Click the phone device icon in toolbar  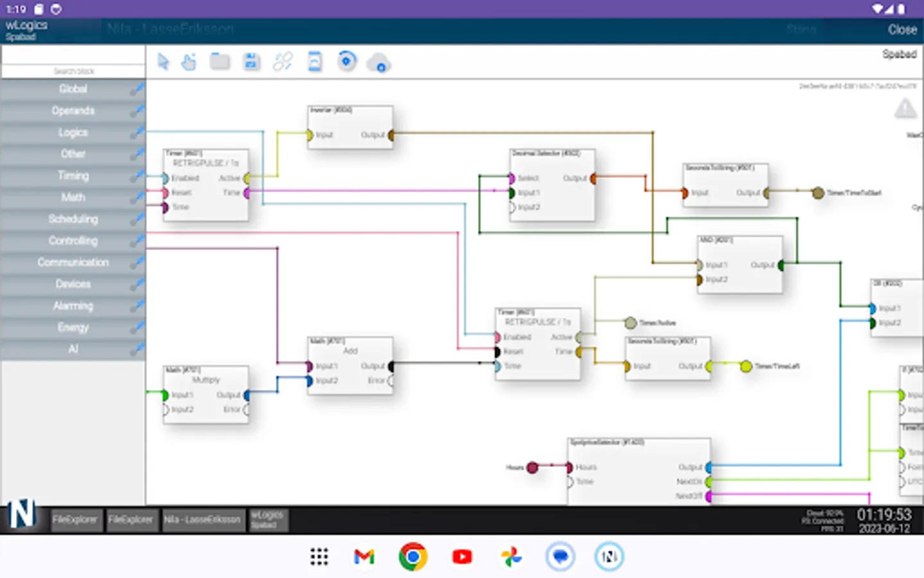tap(314, 62)
